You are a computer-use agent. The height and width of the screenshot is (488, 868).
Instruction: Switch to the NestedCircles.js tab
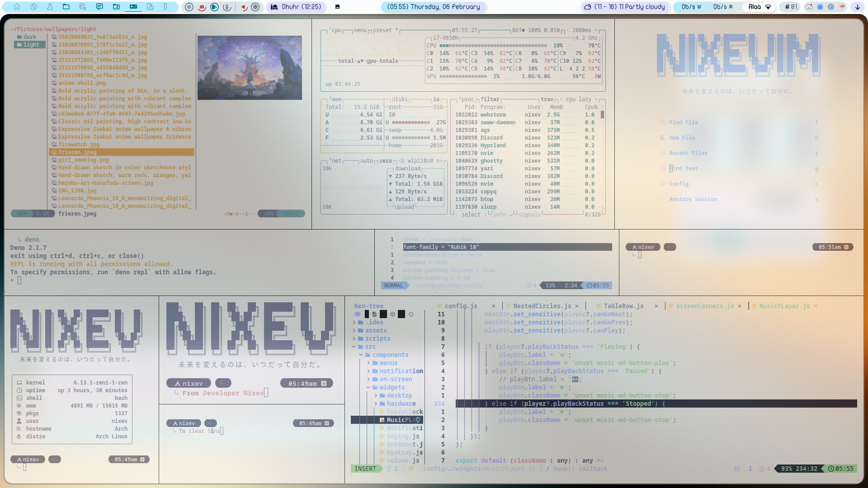[x=542, y=306]
